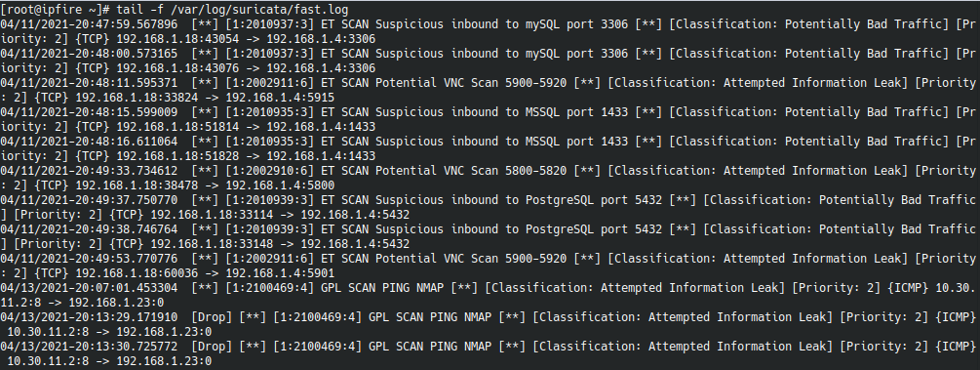Click the /var/log/suricata/fast.log path in the command
Screen dimensions: 980x370
[258, 10]
